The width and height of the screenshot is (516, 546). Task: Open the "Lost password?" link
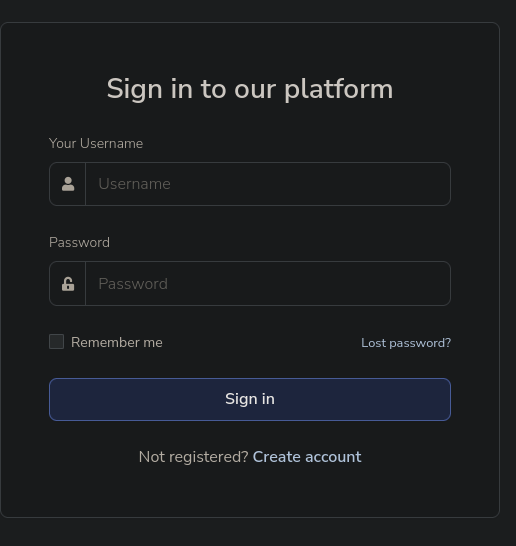coord(406,343)
